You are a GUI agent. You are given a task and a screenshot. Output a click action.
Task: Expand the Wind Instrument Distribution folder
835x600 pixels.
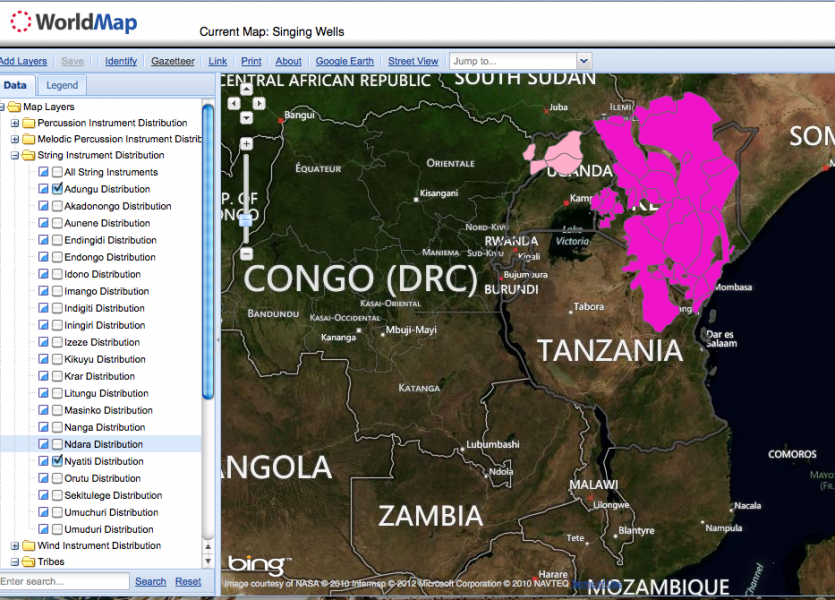click(15, 546)
